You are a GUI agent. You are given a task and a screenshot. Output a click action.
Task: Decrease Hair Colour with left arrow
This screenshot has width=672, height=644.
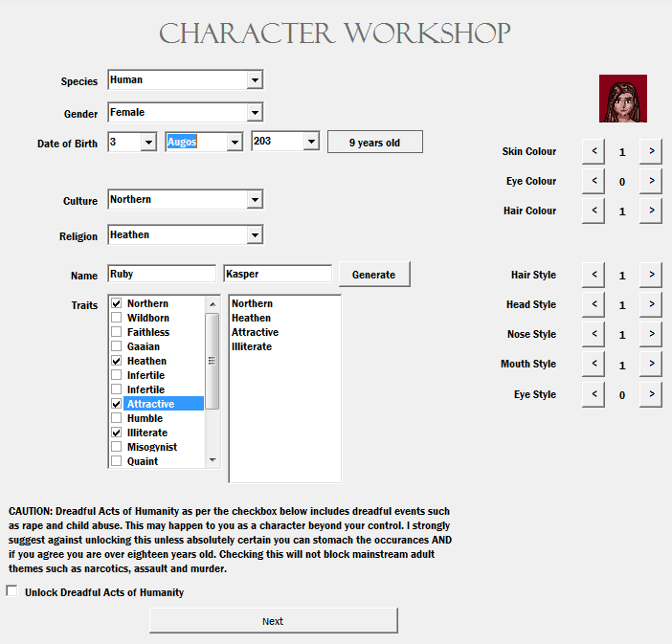point(594,211)
